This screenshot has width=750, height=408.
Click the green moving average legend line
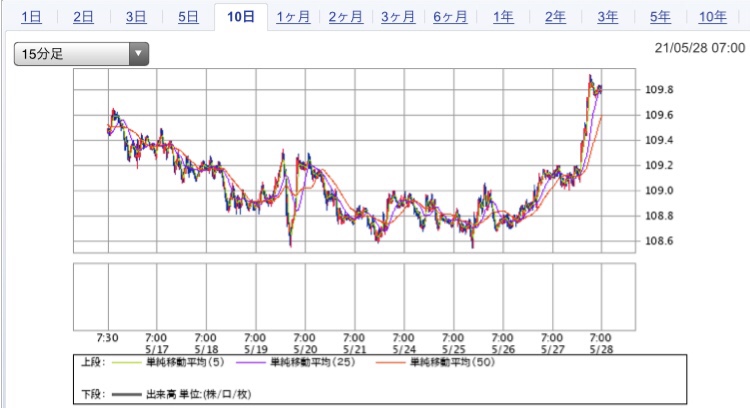(x=126, y=363)
